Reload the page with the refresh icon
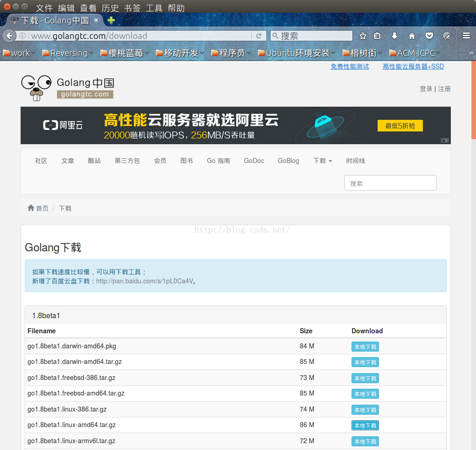 (x=259, y=36)
